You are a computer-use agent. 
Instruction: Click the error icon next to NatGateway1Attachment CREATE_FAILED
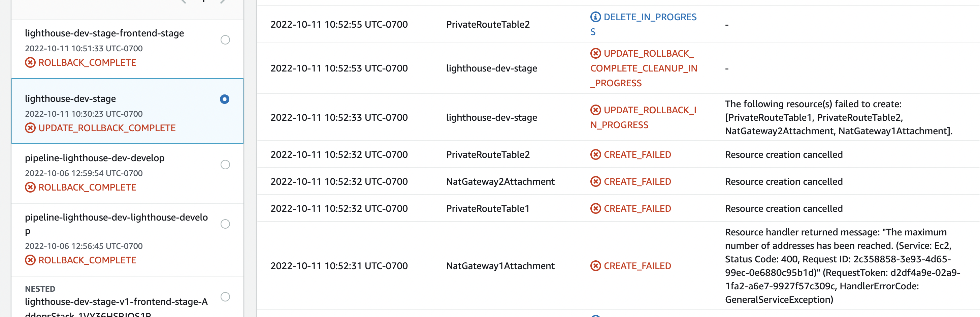coord(595,266)
